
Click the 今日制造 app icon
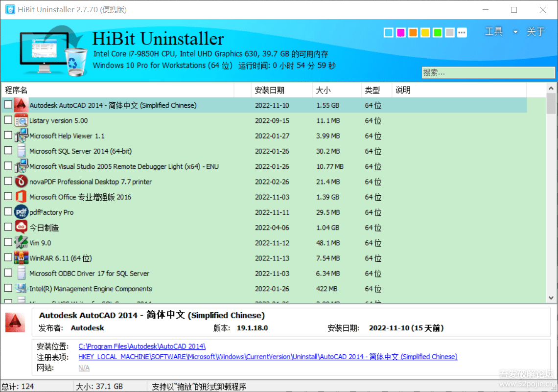21,227
